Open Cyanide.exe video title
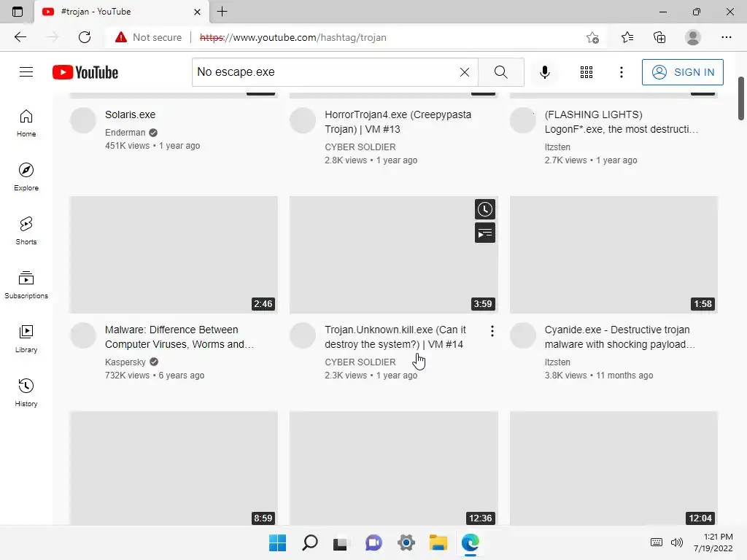 point(620,337)
